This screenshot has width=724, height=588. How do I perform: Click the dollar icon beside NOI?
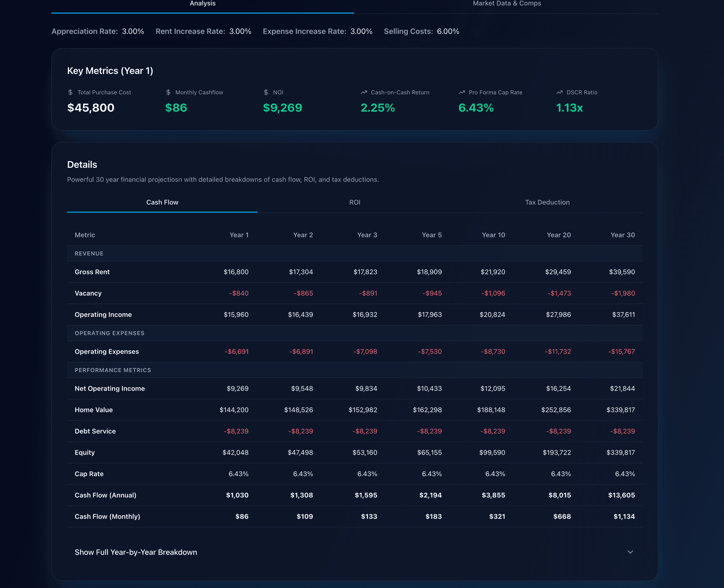pos(266,92)
